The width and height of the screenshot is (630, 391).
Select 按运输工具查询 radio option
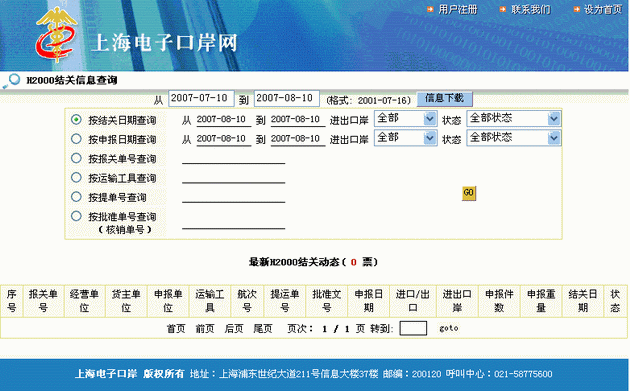(x=76, y=177)
